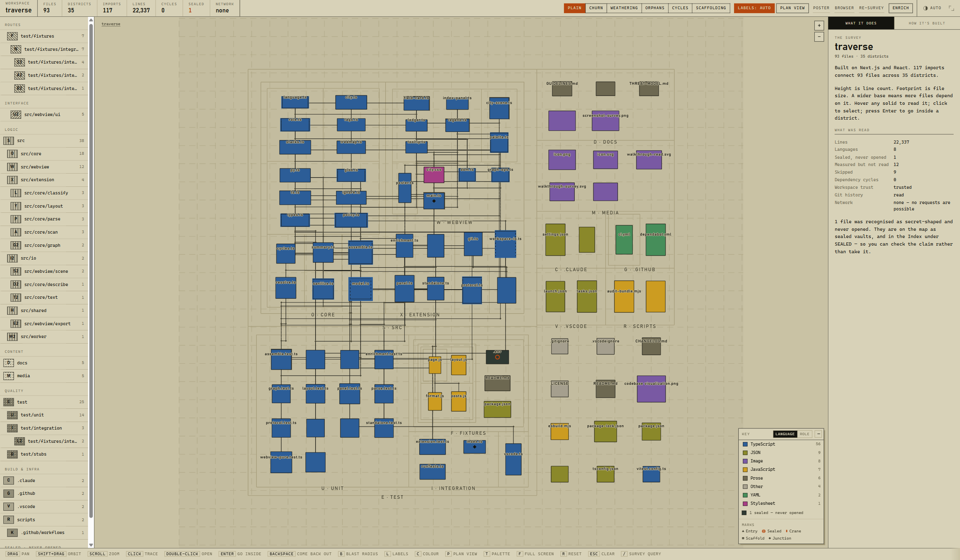
Task: Click the src/io district icon
Action: 12,258
